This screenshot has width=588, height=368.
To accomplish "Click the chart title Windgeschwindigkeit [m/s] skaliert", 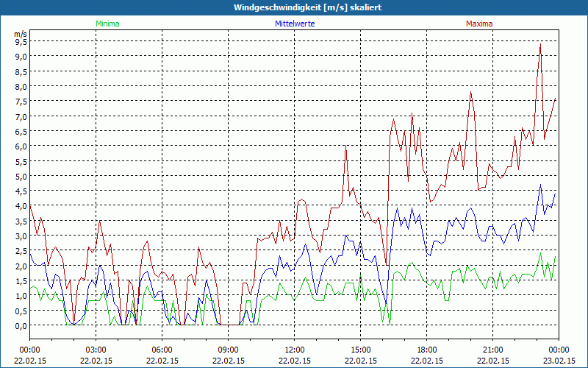I will point(307,7).
